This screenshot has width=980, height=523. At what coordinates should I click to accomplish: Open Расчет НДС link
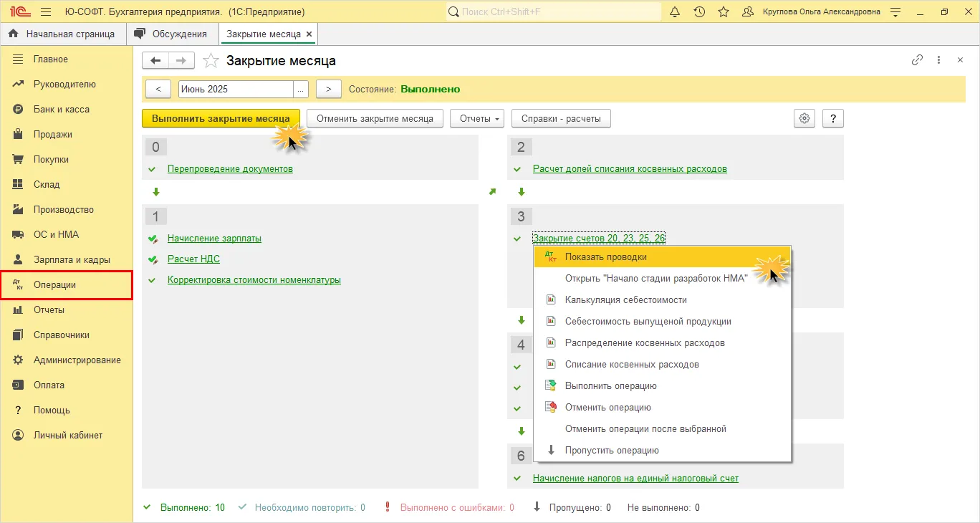(x=193, y=259)
